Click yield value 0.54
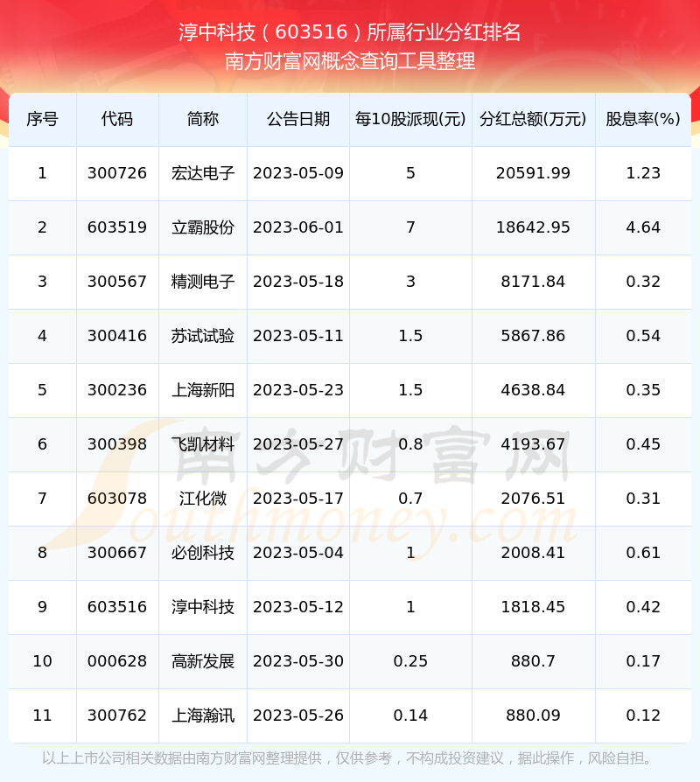The width and height of the screenshot is (700, 782). (643, 336)
